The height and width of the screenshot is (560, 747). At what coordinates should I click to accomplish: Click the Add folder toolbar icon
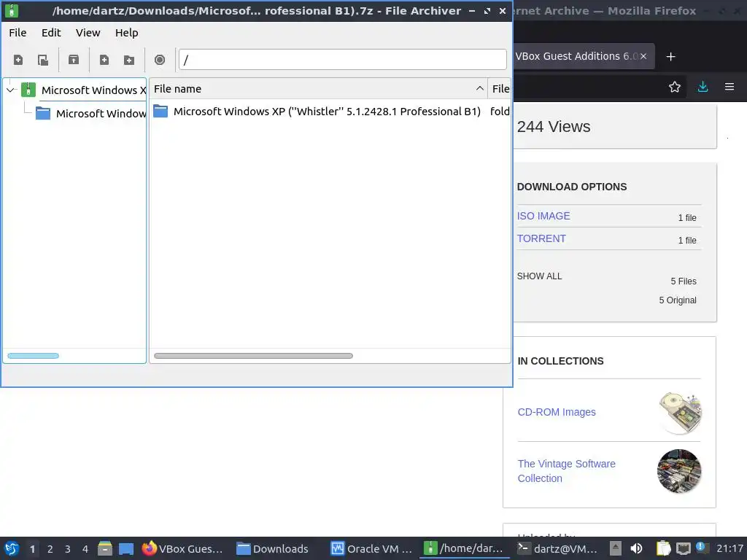(128, 60)
